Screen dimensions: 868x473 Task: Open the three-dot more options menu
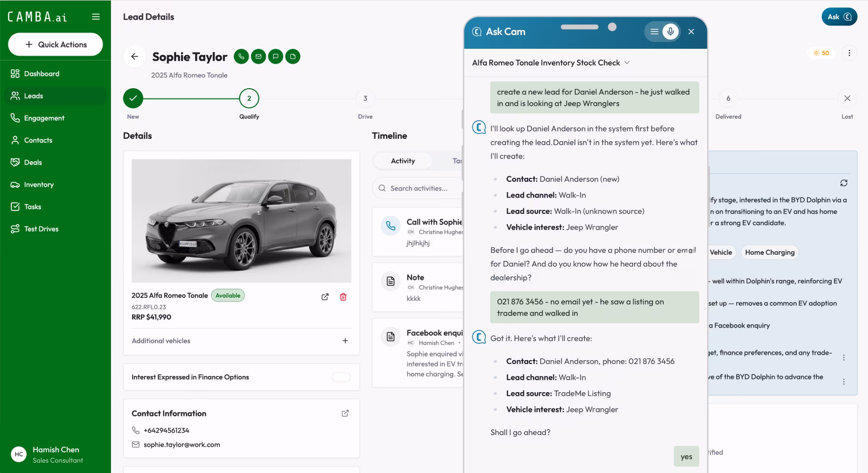[x=849, y=53]
